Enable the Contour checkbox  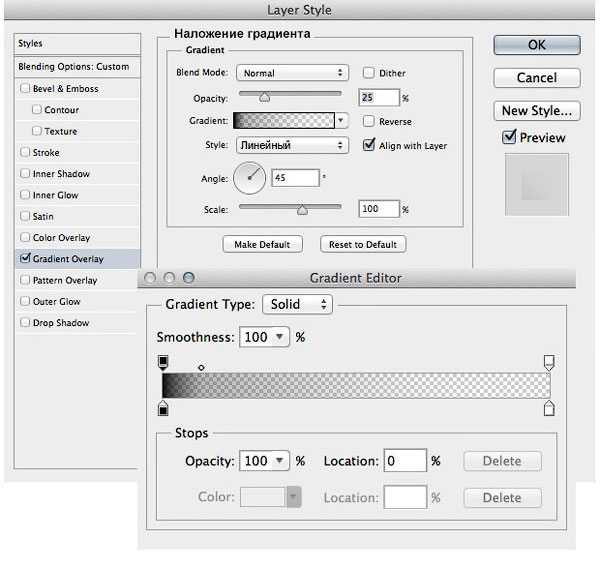coord(37,109)
